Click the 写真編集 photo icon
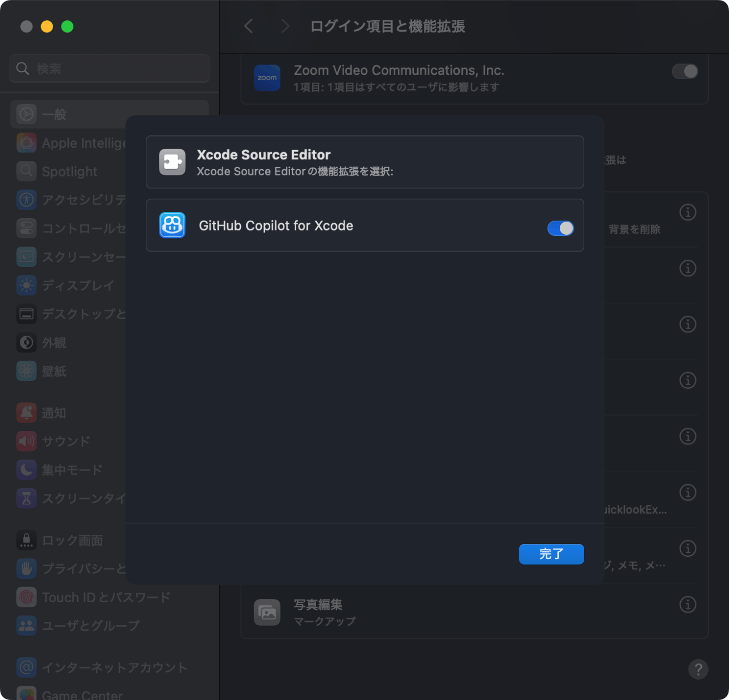Screen dimensions: 729x700 point(267,612)
